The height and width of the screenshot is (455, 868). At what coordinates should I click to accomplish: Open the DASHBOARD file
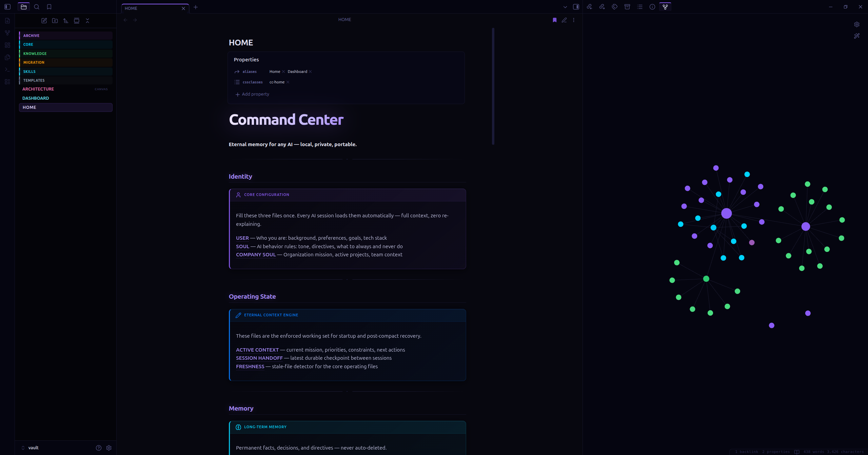[x=36, y=98]
